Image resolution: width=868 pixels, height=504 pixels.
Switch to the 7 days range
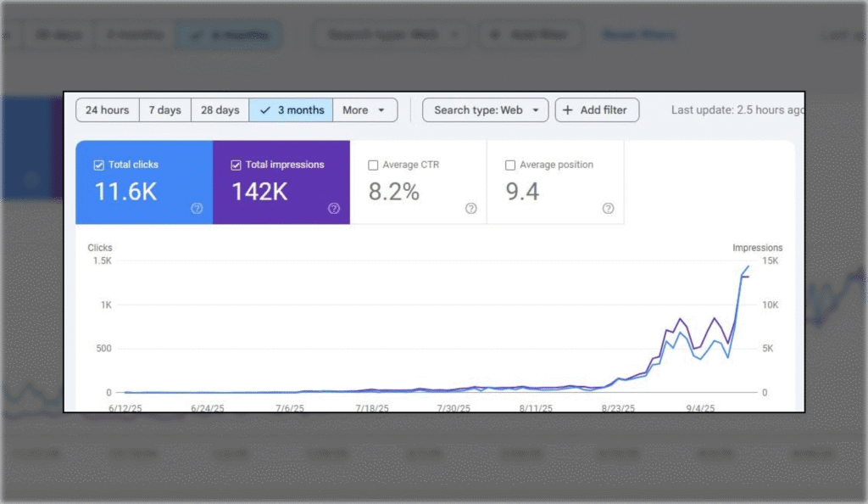[164, 110]
